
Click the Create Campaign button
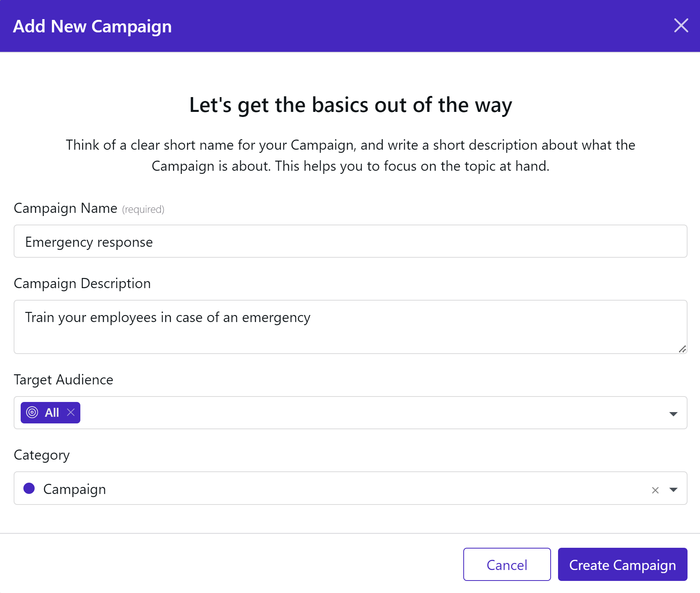622,564
